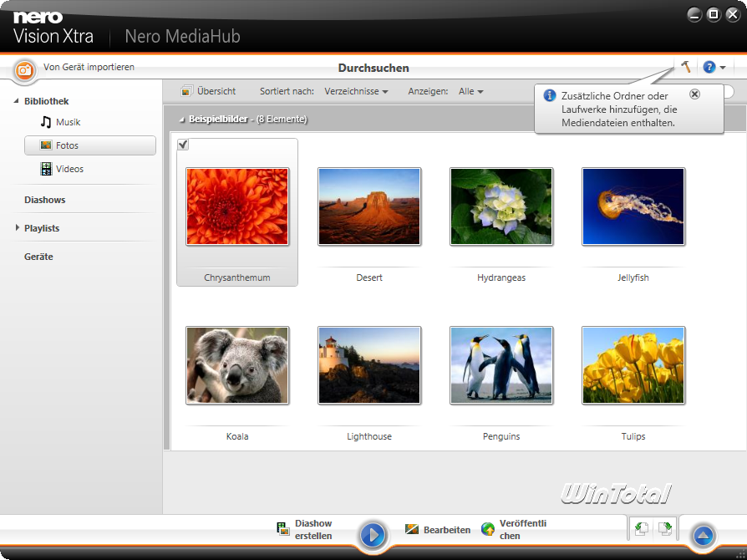Uncheck the Chrysanthemum selection checkbox
This screenshot has width=747, height=560.
point(183,145)
